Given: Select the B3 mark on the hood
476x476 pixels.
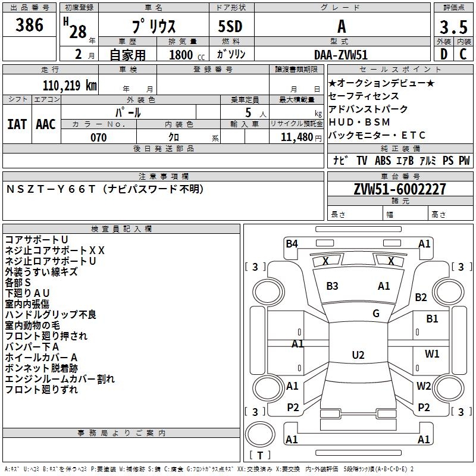Looking at the screenshot, I should click(x=332, y=286).
